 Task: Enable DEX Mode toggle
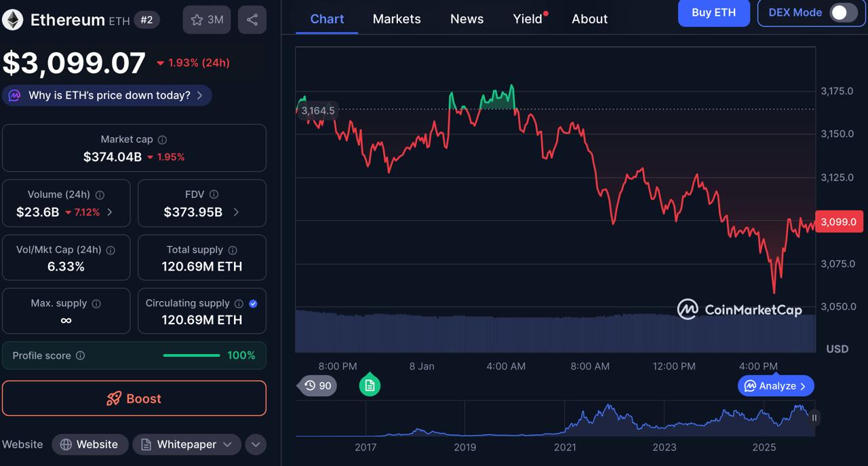840,12
